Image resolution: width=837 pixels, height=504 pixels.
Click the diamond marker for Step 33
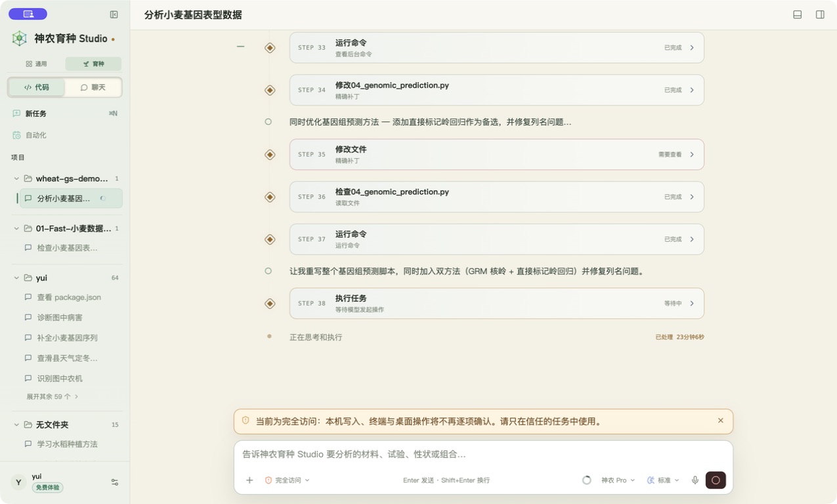point(270,48)
